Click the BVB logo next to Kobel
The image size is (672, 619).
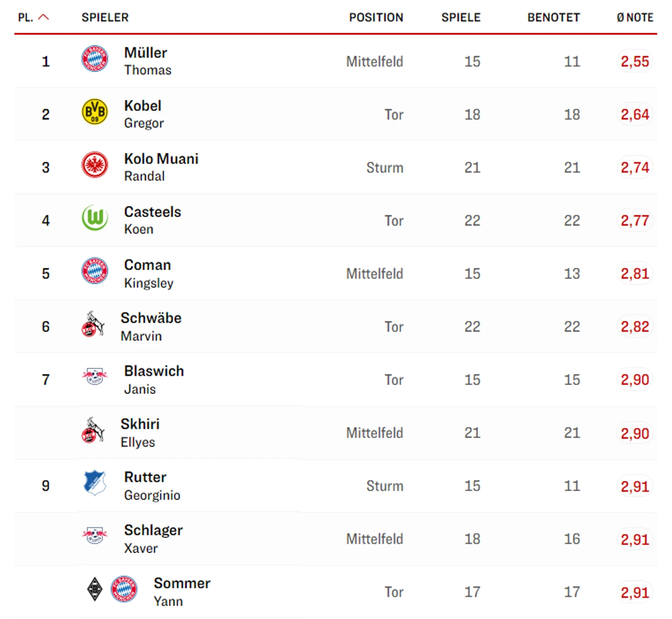pyautogui.click(x=95, y=112)
